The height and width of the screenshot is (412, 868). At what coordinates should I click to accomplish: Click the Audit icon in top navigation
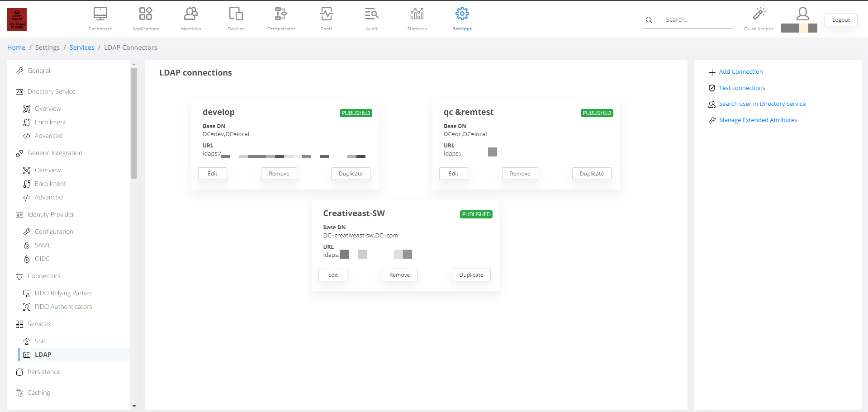coord(371,14)
